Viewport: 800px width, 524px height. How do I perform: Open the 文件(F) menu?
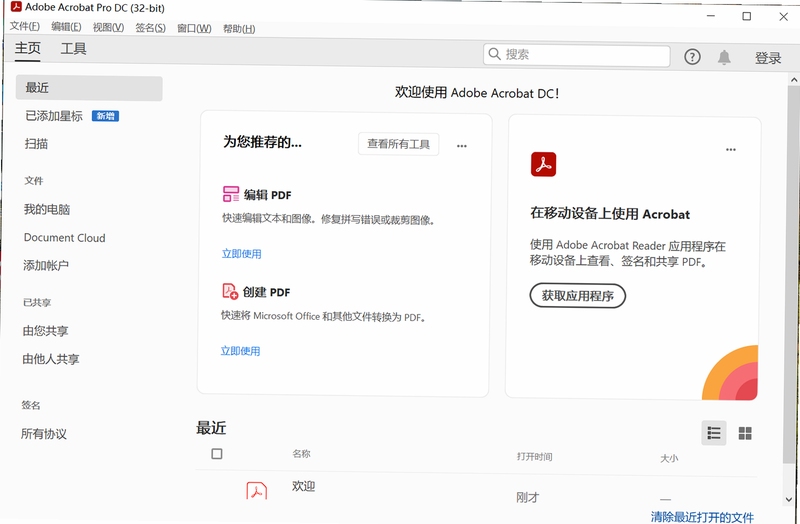[x=25, y=26]
